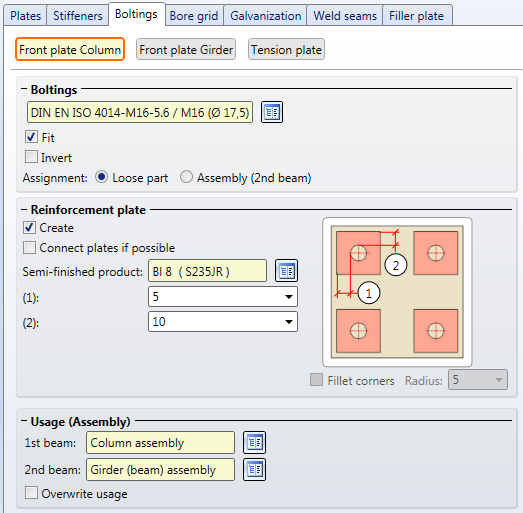Switch to the Stiffeners tab
The width and height of the screenshot is (523, 513).
[x=78, y=16]
